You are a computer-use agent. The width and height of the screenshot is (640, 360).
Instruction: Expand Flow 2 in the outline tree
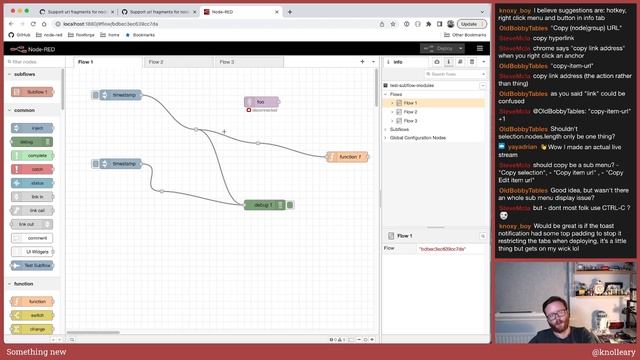393,112
